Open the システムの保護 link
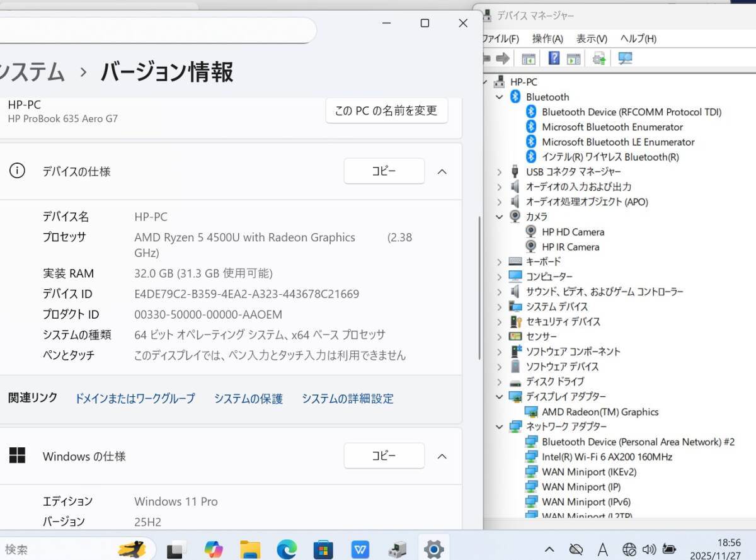 tap(248, 398)
